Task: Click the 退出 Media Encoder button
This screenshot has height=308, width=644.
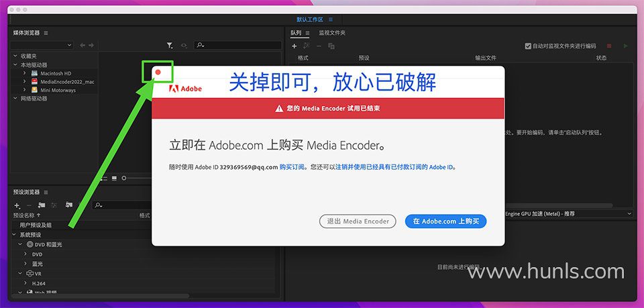Action: pos(358,221)
